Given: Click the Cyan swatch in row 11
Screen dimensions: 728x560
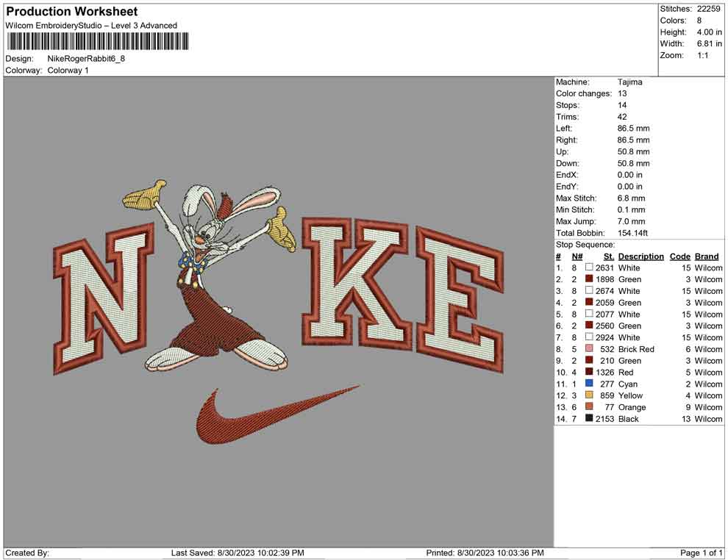Looking at the screenshot, I should click(x=589, y=383).
